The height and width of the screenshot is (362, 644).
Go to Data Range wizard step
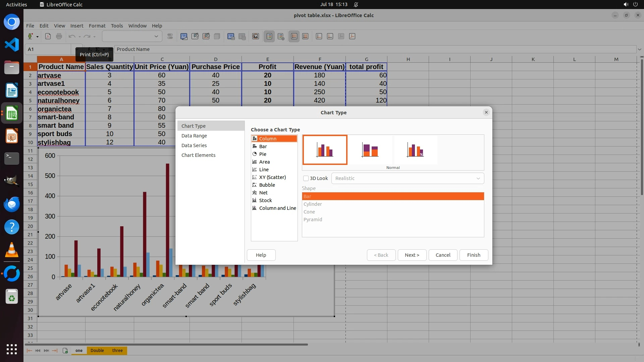point(194,136)
